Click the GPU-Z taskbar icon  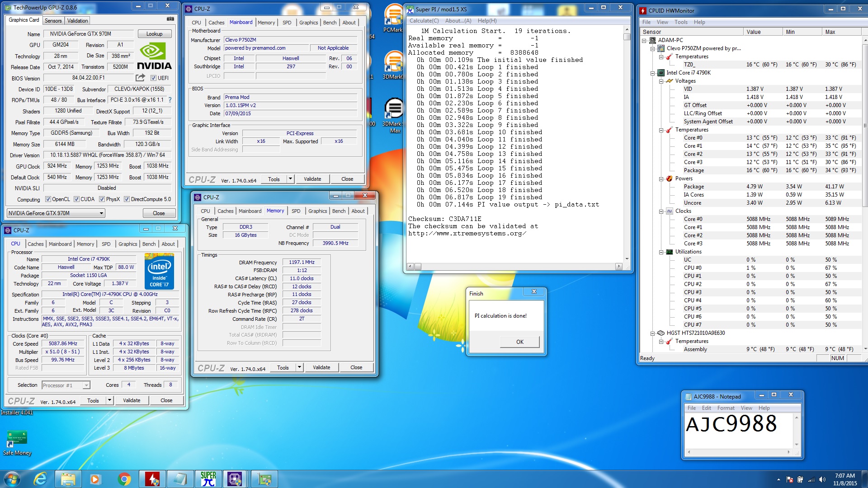point(264,479)
